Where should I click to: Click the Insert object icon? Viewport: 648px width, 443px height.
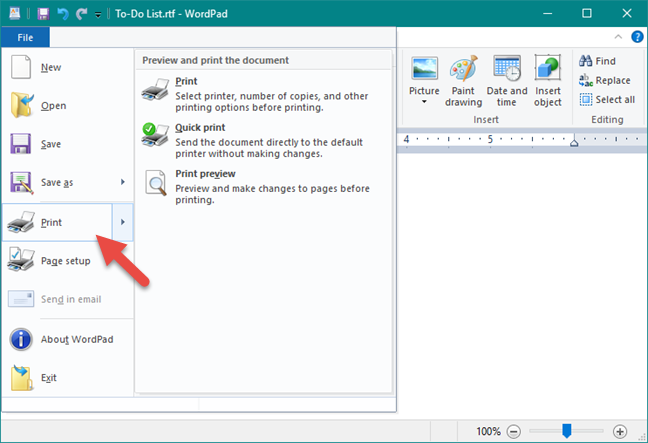(548, 81)
